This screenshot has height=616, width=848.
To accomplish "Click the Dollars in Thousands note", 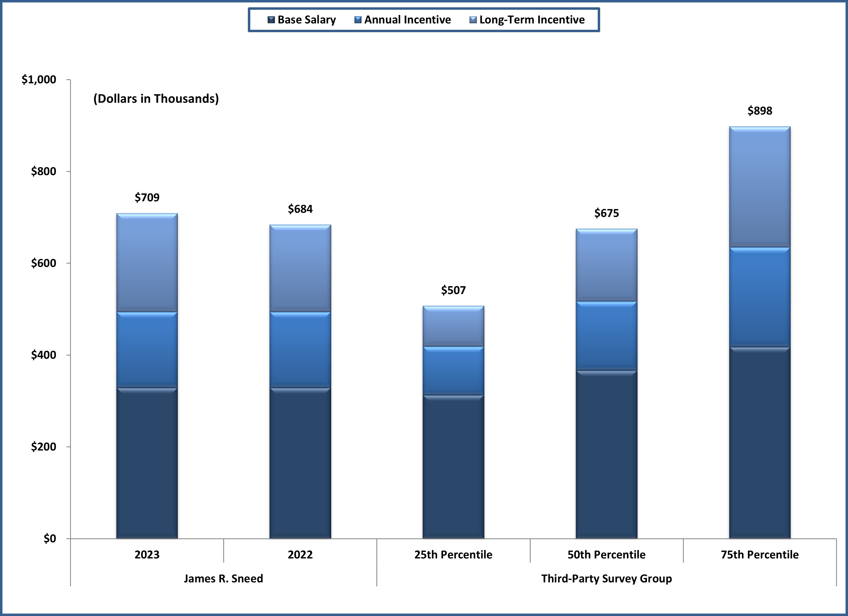I will pos(156,99).
